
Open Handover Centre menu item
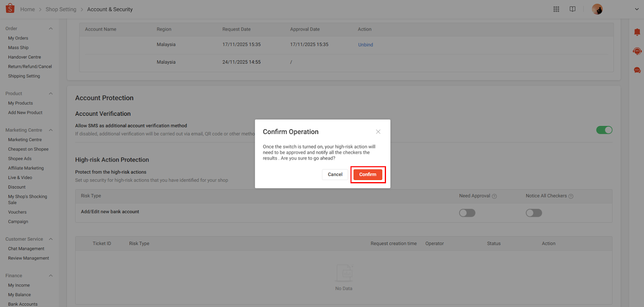point(25,57)
